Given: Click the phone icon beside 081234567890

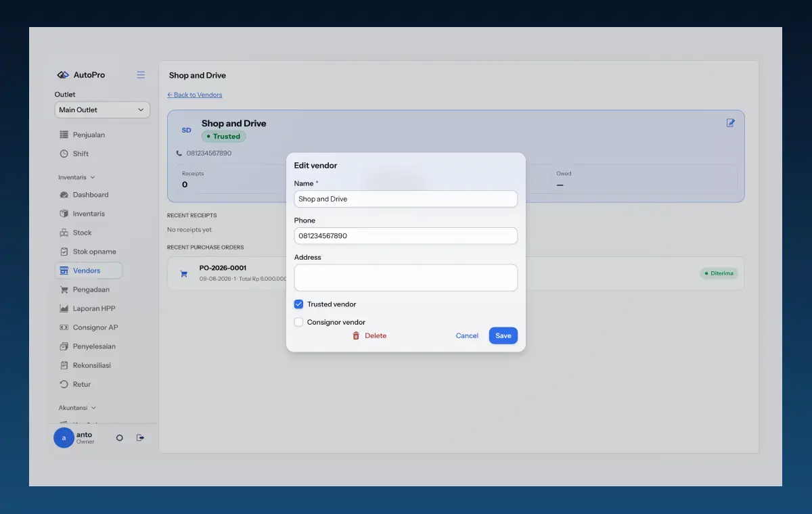Looking at the screenshot, I should pyautogui.click(x=179, y=154).
